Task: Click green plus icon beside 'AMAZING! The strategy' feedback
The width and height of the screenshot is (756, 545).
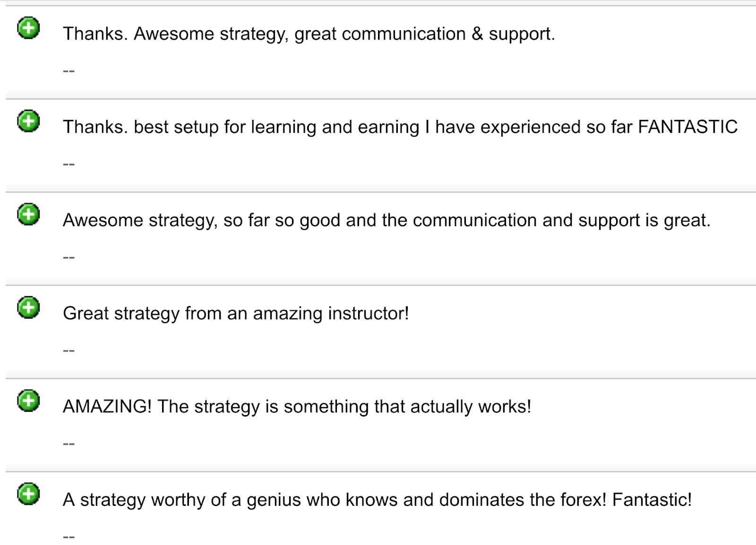Action: pos(28,401)
